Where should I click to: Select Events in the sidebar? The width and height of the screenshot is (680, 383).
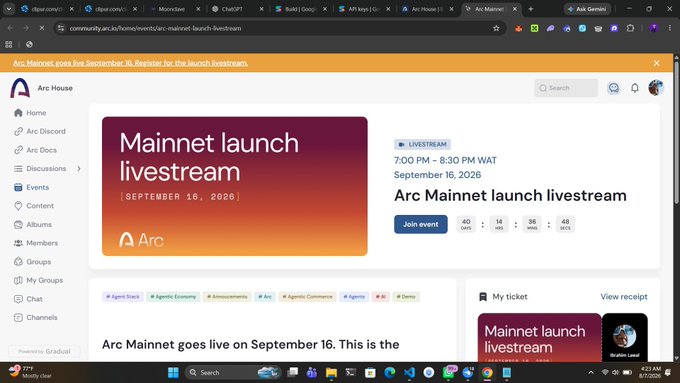coord(31,187)
